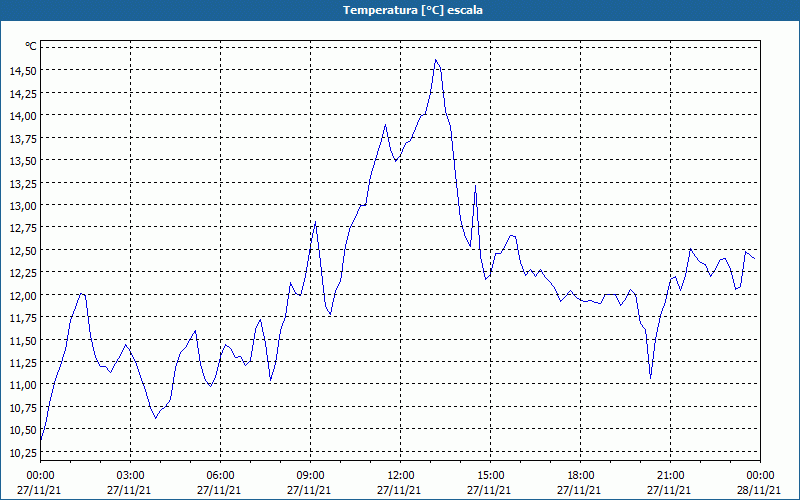Select the 13,00 y-axis label

tap(23, 205)
